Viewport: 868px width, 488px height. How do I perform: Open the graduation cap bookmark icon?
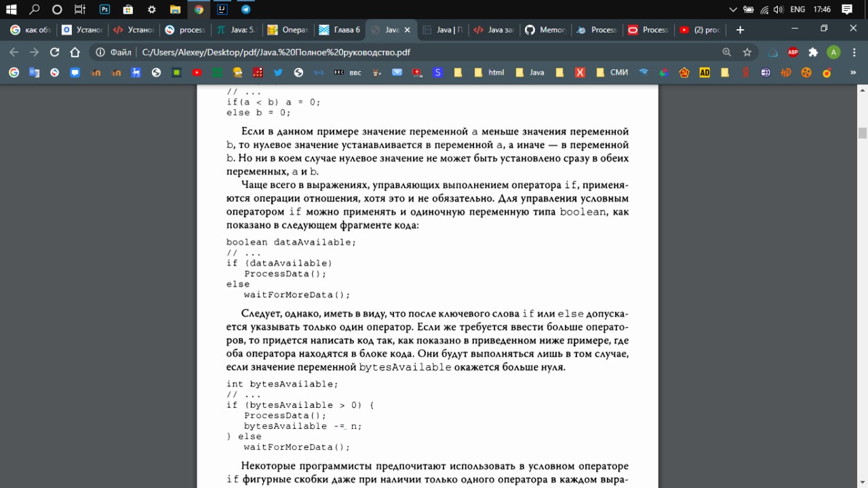(x=644, y=73)
